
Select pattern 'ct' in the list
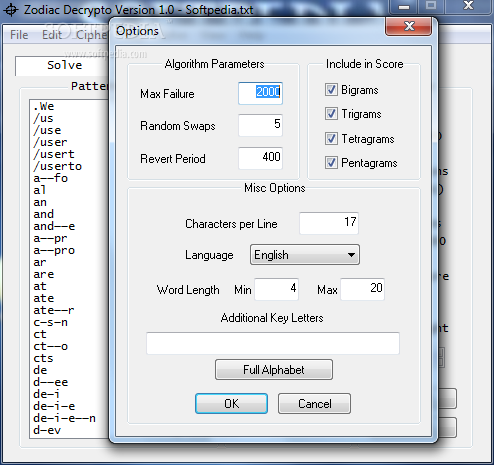40,334
